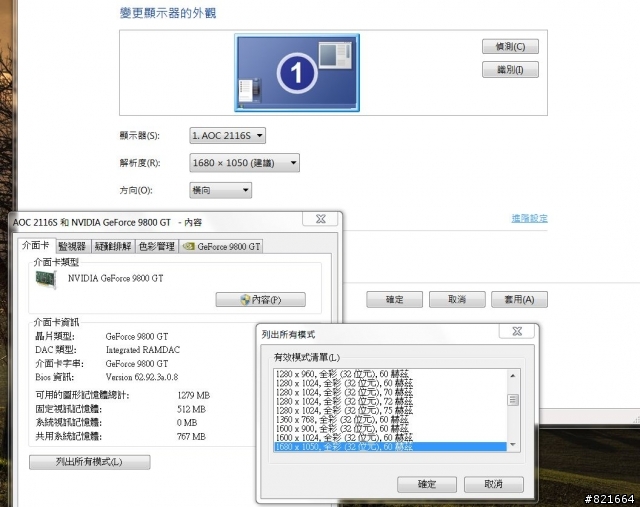
Task: Click 取消 in the 列出所有模式 dialog
Action: [x=494, y=485]
